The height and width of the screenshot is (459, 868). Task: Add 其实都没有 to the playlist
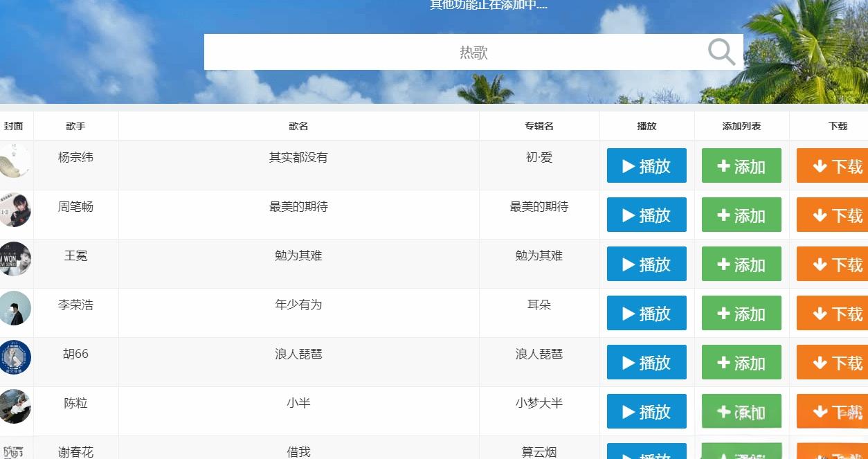click(x=741, y=165)
